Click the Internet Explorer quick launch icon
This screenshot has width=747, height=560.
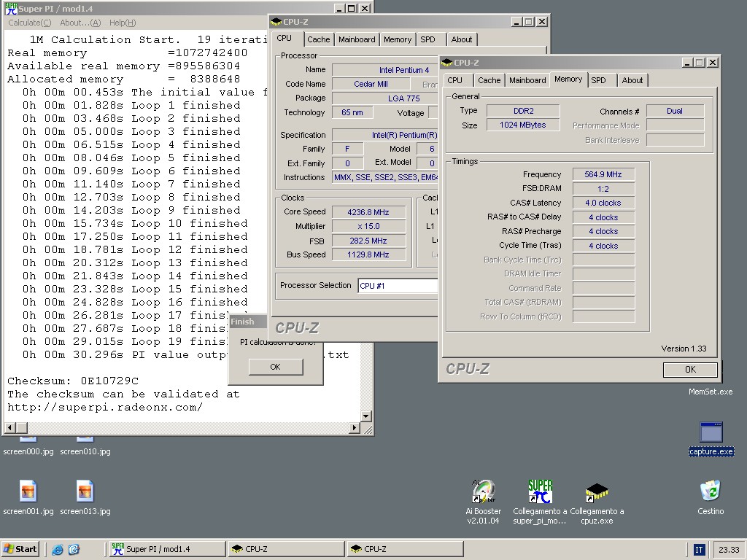tap(58, 550)
